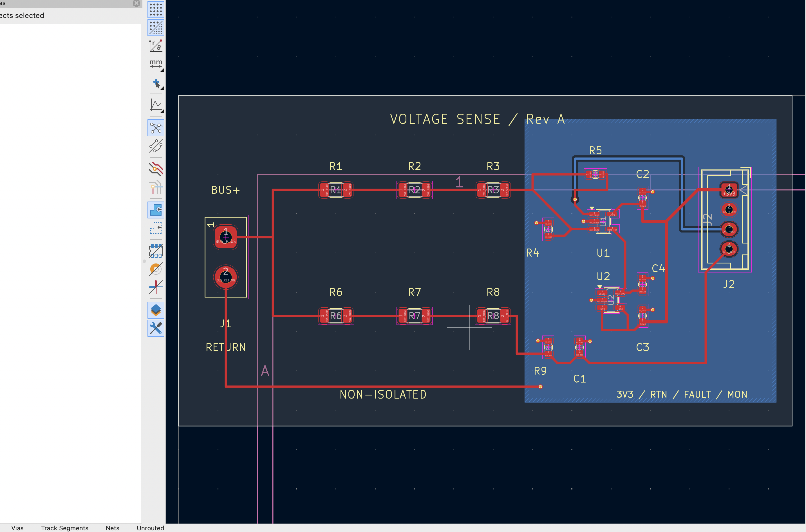This screenshot has width=806, height=532.
Task: Select resistor R3 footprint on board
Action: coord(493,190)
